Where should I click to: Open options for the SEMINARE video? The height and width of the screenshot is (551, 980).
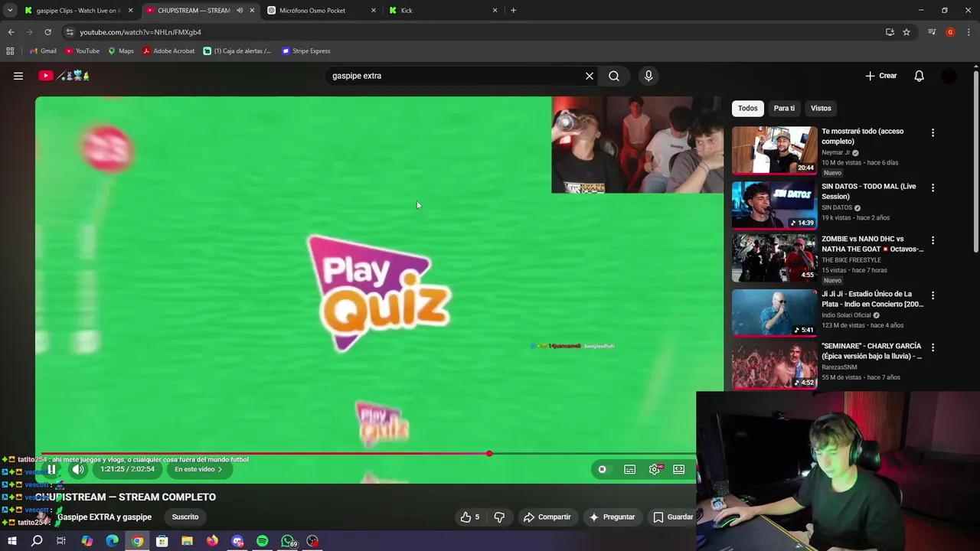click(933, 347)
